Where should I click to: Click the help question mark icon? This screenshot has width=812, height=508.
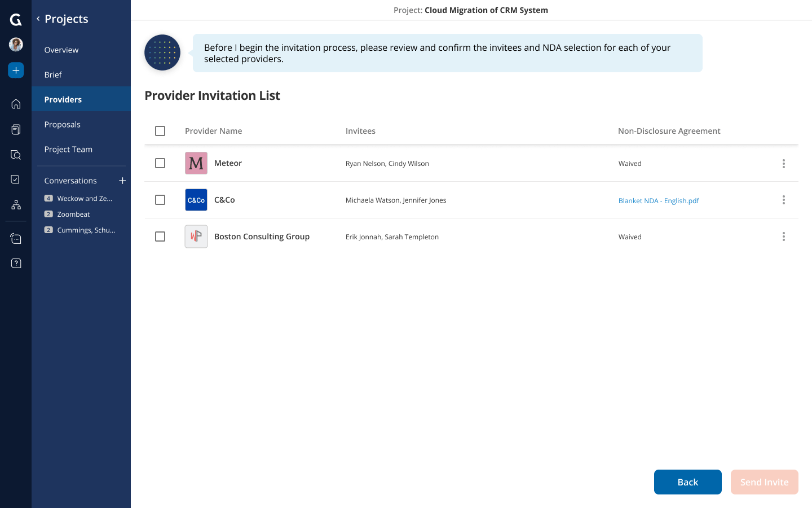click(16, 263)
